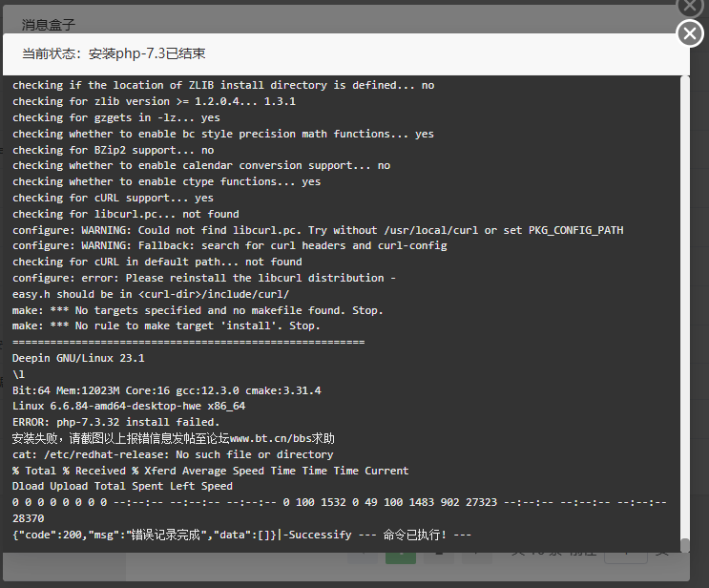Select line about ZLIB install directory

(x=223, y=85)
